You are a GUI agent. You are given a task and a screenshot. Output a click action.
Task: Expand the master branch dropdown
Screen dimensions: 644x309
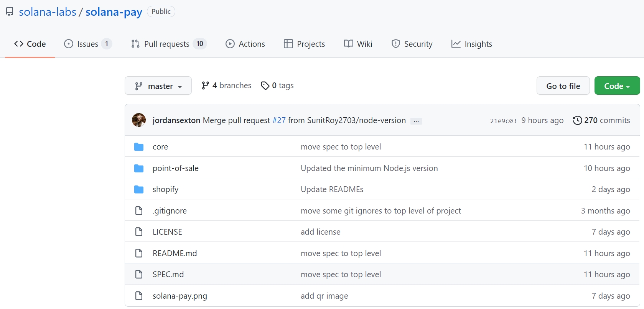[158, 86]
